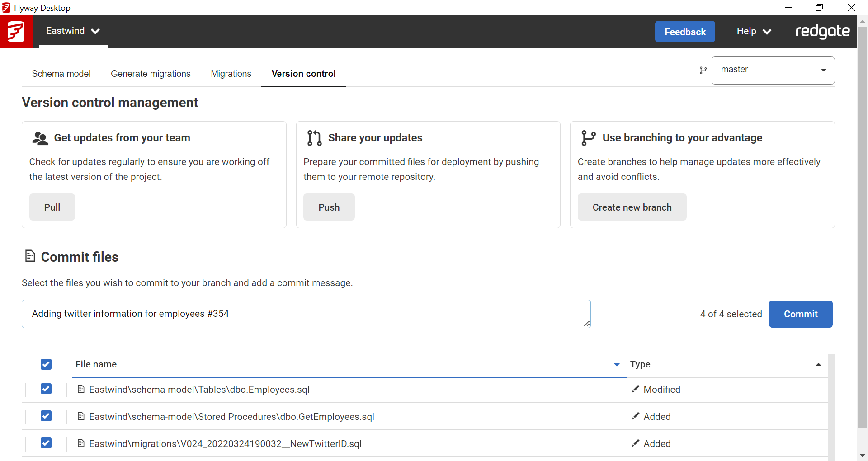This screenshot has width=868, height=461.
Task: Click the Create new branch button
Action: coord(632,207)
